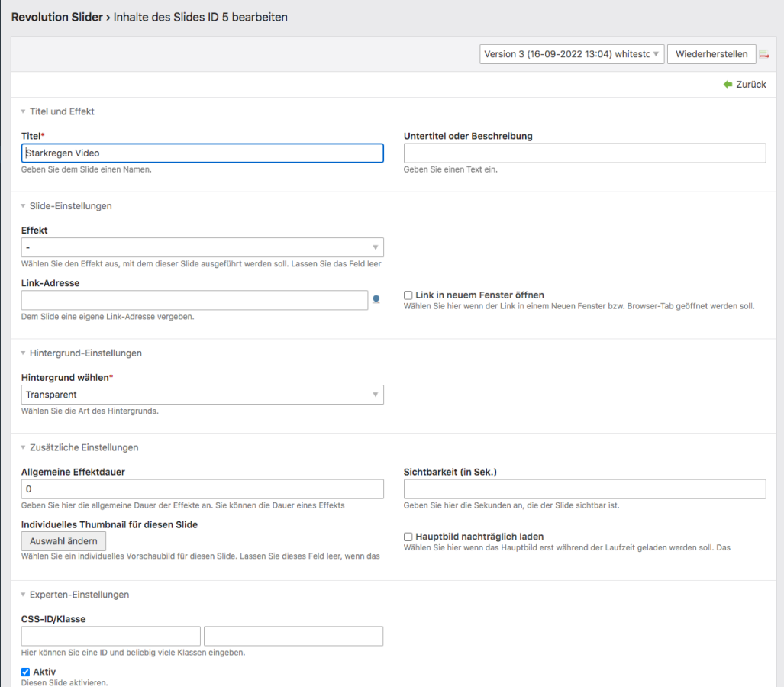The width and height of the screenshot is (784, 687).
Task: Open the Hintergrund wählen dropdown
Action: pyautogui.click(x=202, y=395)
